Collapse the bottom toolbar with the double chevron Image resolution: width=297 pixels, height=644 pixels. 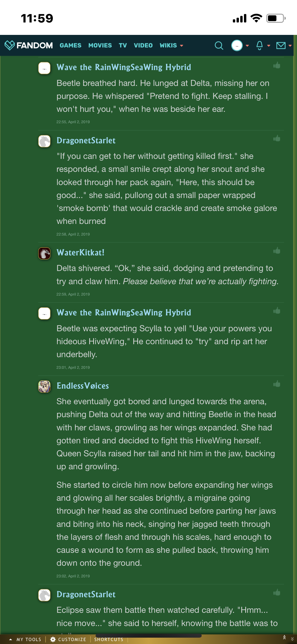pos(292,639)
